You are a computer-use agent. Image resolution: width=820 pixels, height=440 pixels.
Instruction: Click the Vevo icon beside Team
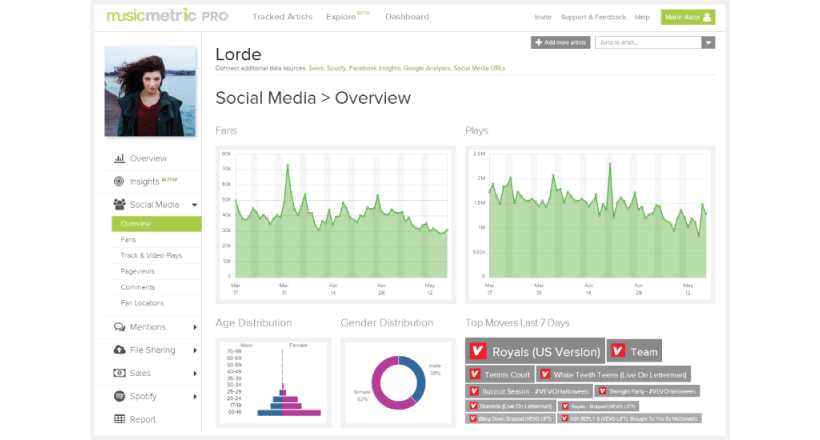click(x=618, y=351)
